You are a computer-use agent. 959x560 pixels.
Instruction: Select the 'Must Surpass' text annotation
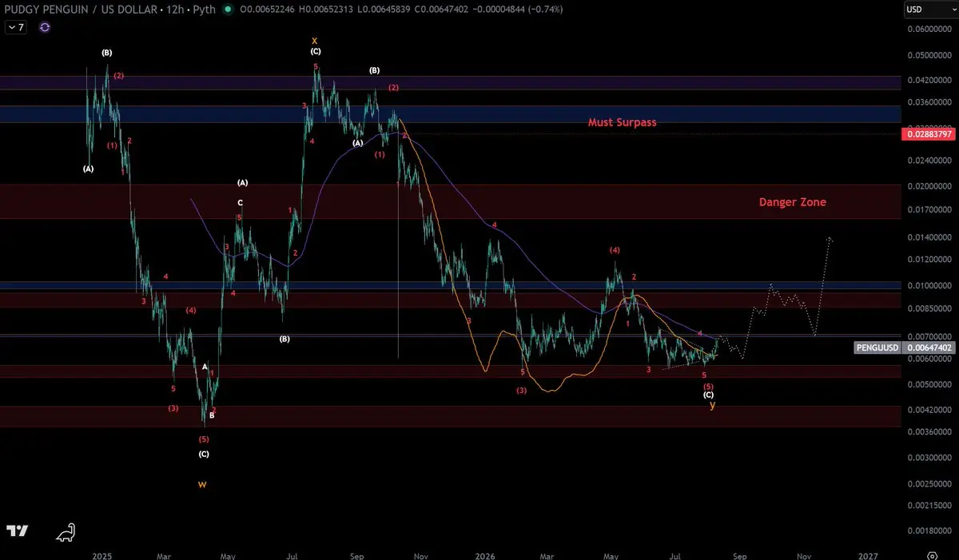(x=622, y=122)
